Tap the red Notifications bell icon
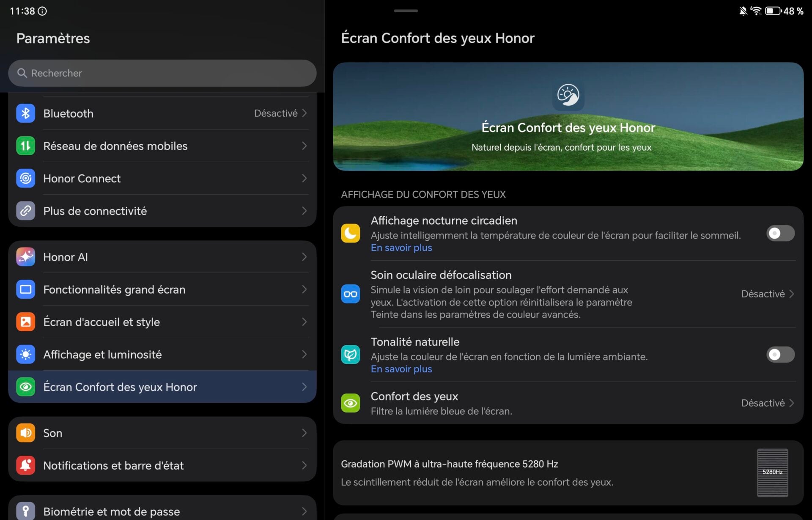This screenshot has height=520, width=812. tap(25, 465)
